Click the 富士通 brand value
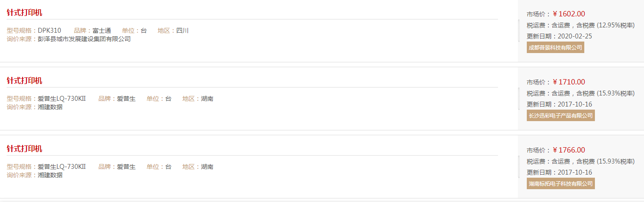 coord(102,30)
